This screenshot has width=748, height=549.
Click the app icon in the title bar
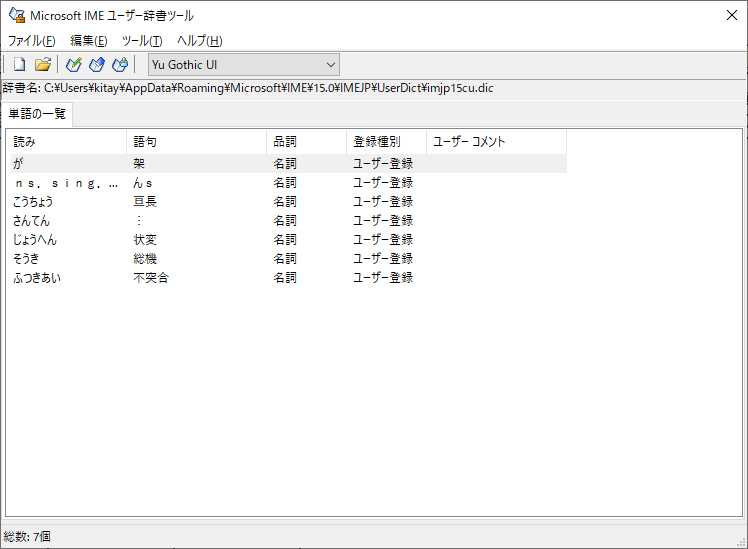[17, 15]
